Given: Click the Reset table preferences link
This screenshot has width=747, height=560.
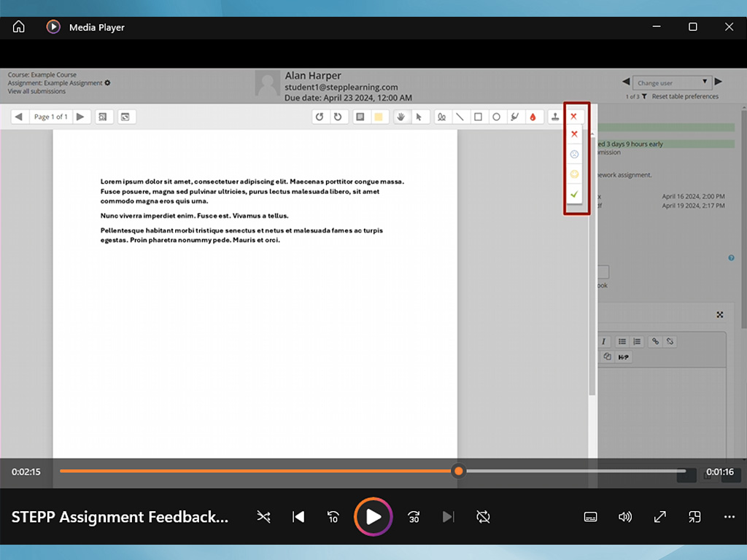Looking at the screenshot, I should [x=685, y=96].
